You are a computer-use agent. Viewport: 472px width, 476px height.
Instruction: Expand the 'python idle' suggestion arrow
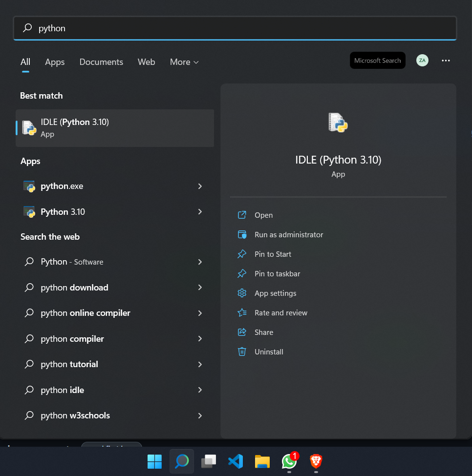pos(200,390)
